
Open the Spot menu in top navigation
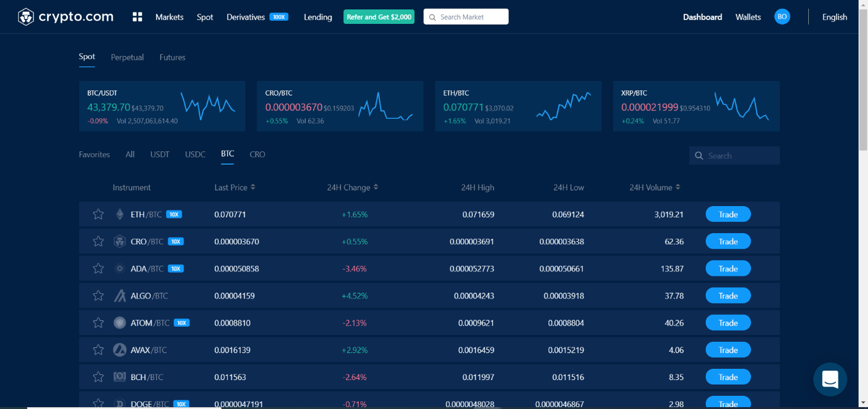point(205,17)
